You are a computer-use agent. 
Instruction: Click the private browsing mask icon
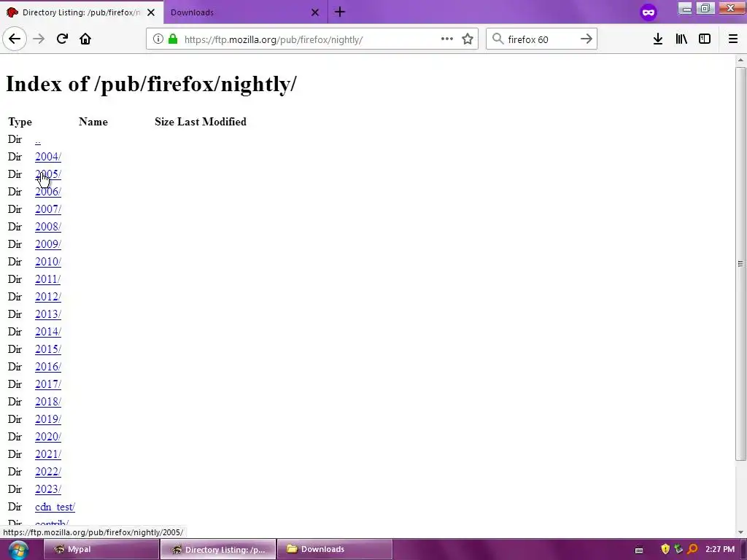[649, 12]
